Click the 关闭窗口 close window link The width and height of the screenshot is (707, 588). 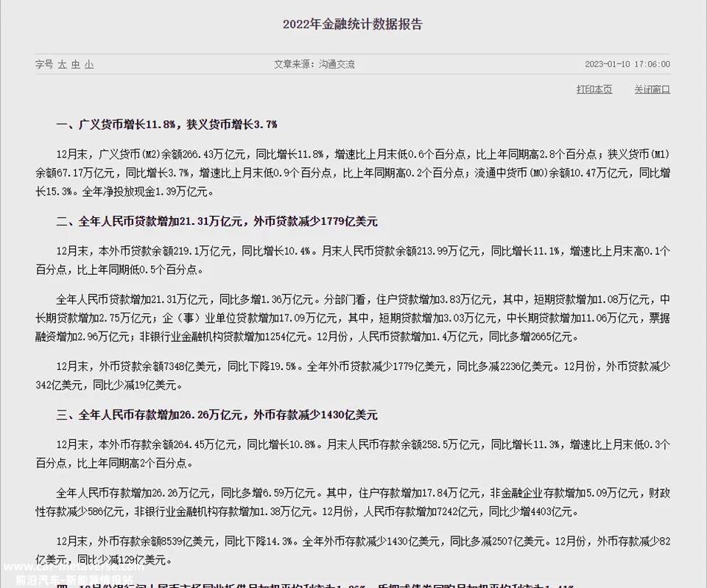pyautogui.click(x=653, y=89)
